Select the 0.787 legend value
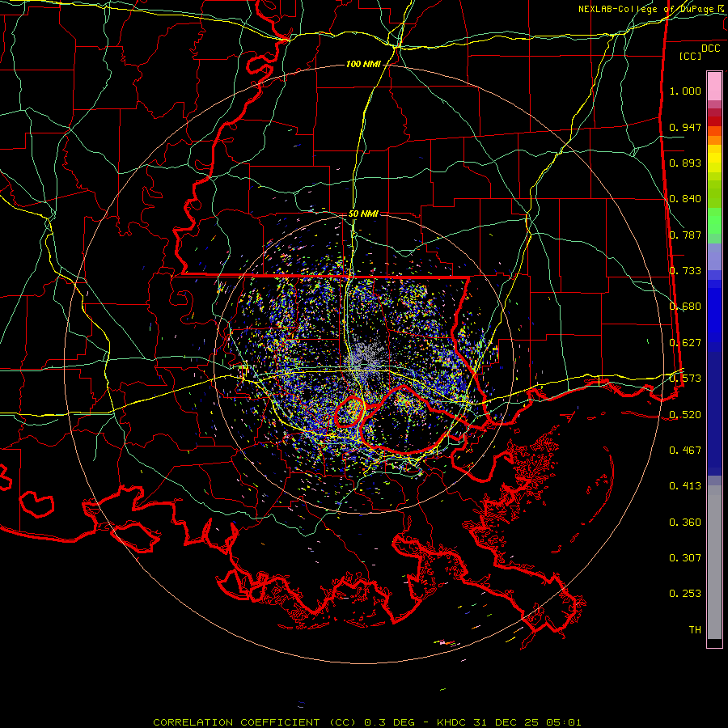This screenshot has height=728, width=728. click(x=685, y=235)
